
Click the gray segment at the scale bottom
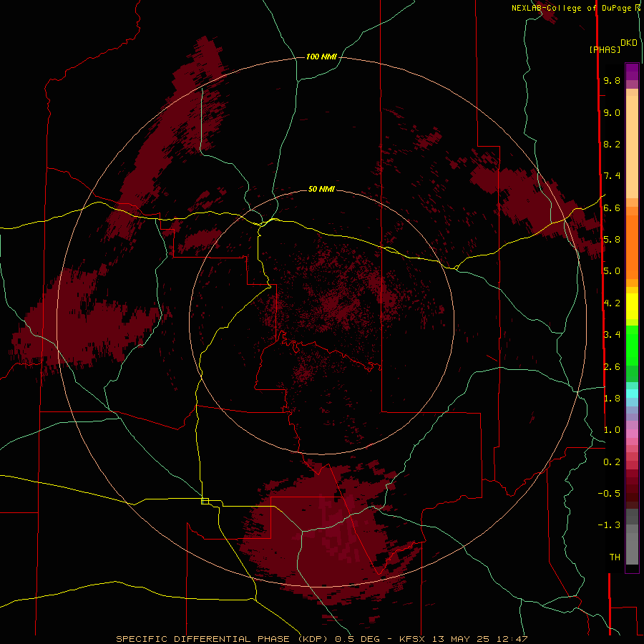pos(632,548)
